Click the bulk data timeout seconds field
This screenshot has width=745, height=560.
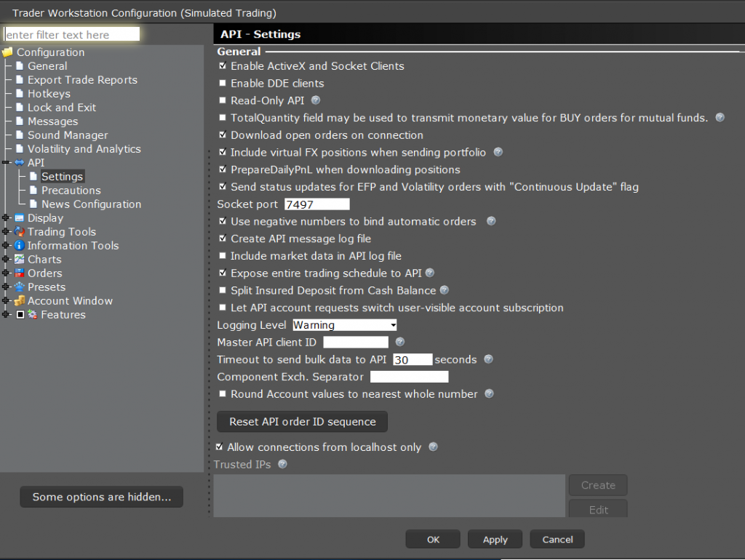pos(413,359)
